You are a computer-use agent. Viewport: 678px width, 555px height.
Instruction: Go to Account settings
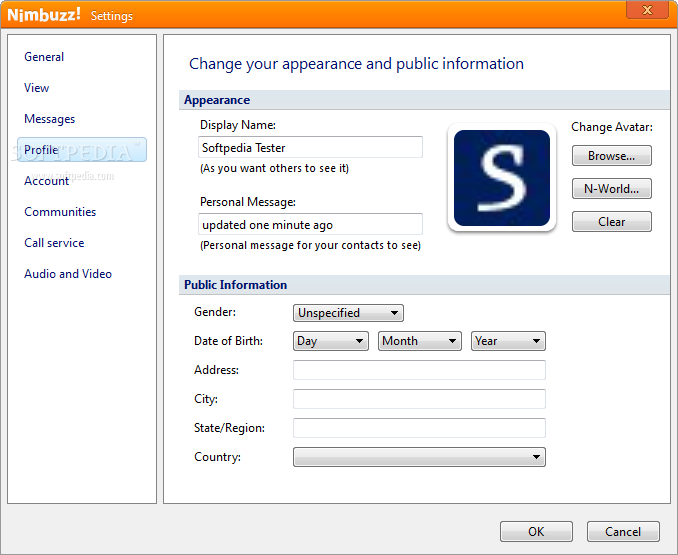point(46,181)
